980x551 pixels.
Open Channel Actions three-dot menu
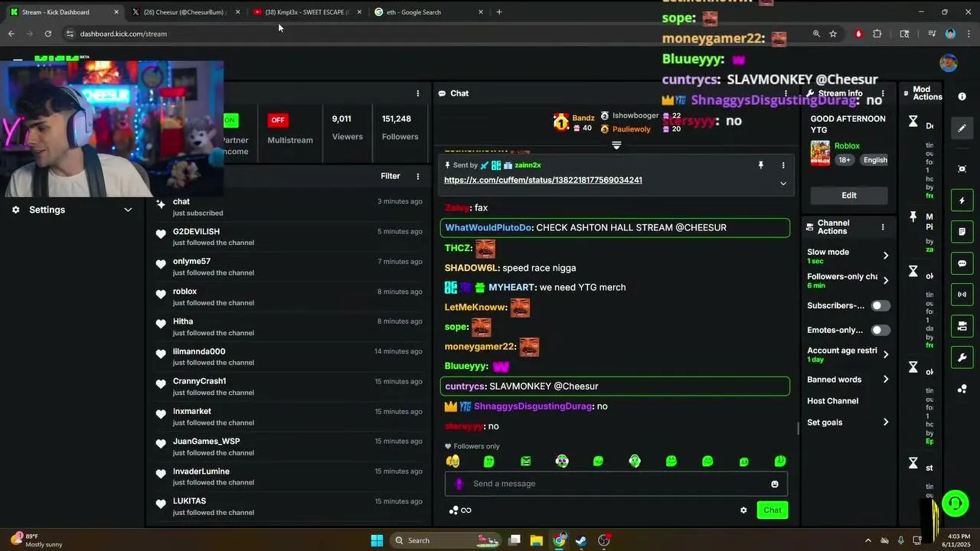[x=882, y=227]
